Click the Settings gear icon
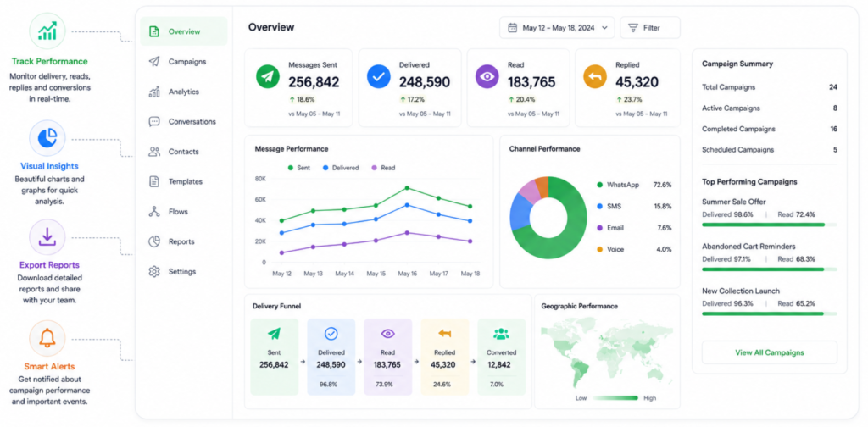This screenshot has width=868, height=427. tap(154, 272)
